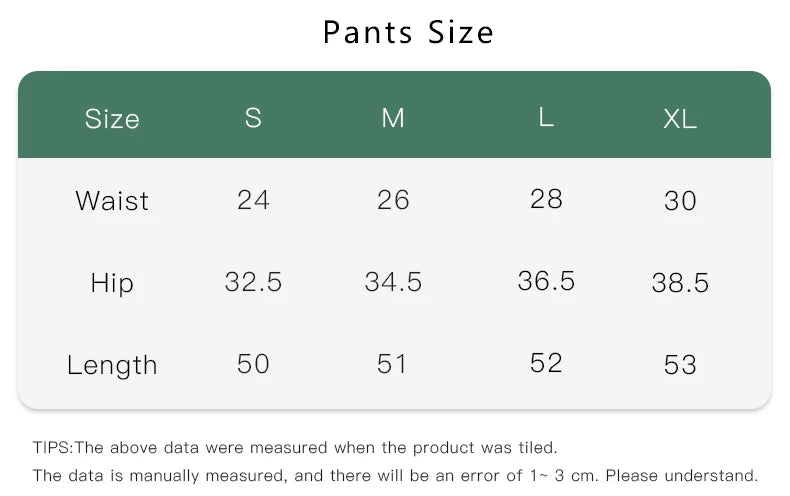This screenshot has width=790, height=496.
Task: Select waist value 30 for size XL
Action: [680, 202]
